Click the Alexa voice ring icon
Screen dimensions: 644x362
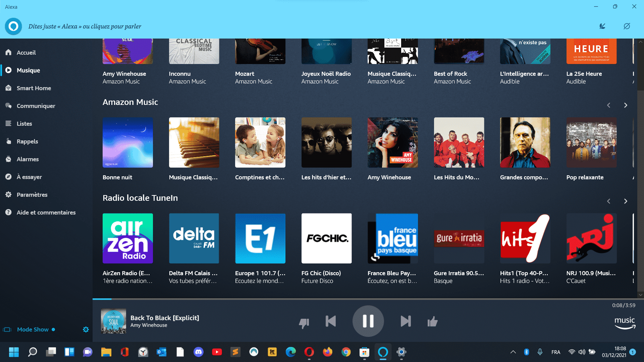pyautogui.click(x=13, y=26)
